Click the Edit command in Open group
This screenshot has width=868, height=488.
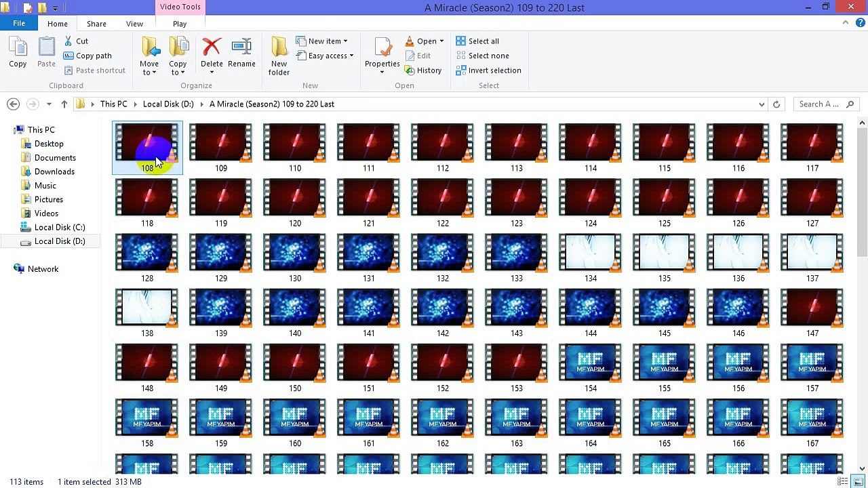[418, 56]
